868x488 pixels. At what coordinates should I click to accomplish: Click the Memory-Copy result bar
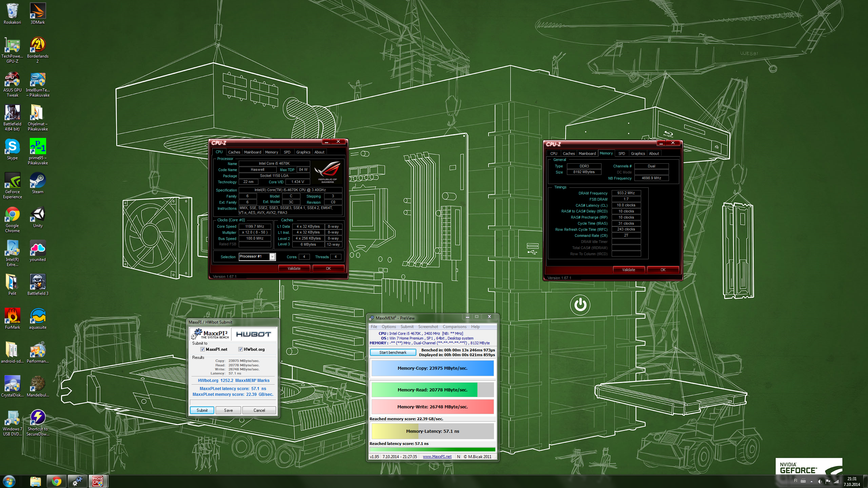pyautogui.click(x=432, y=368)
